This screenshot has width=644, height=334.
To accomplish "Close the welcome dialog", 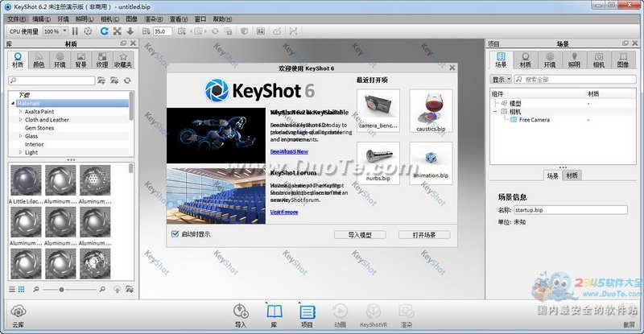I will [452, 68].
